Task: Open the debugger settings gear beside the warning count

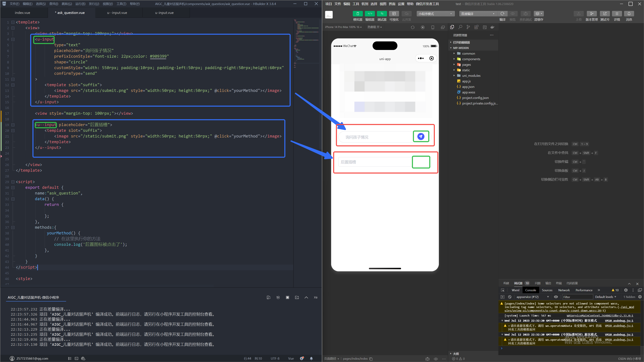Action: [x=626, y=290]
